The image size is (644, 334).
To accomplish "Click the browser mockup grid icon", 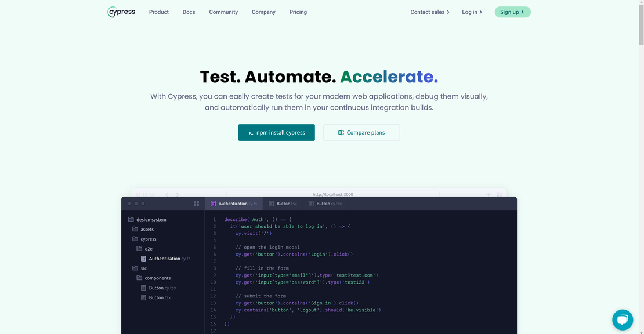I will click(499, 194).
